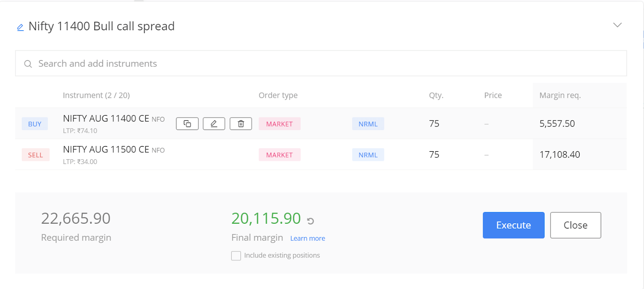Click the BUY tag on 11400 CE row

(35, 124)
